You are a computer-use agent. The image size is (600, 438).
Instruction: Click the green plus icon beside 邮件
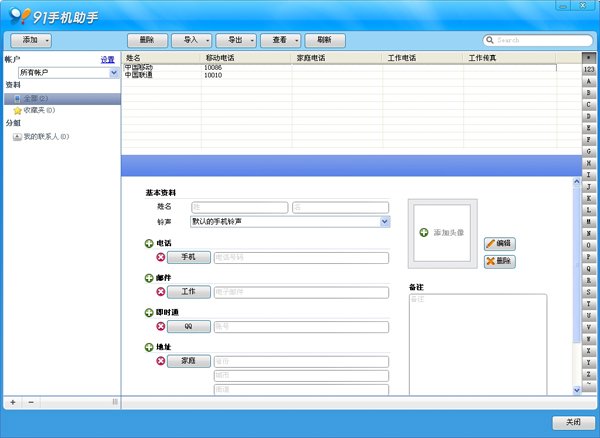[149, 278]
